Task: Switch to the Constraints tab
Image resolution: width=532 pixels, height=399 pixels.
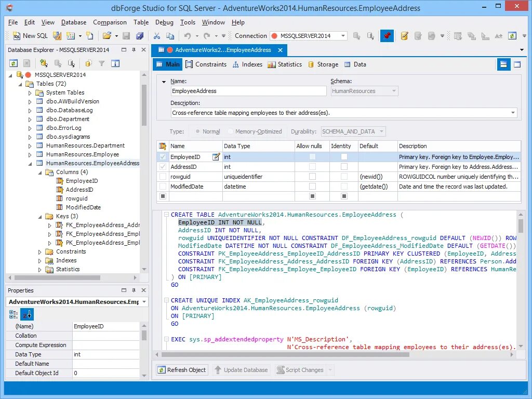Action: (206, 64)
